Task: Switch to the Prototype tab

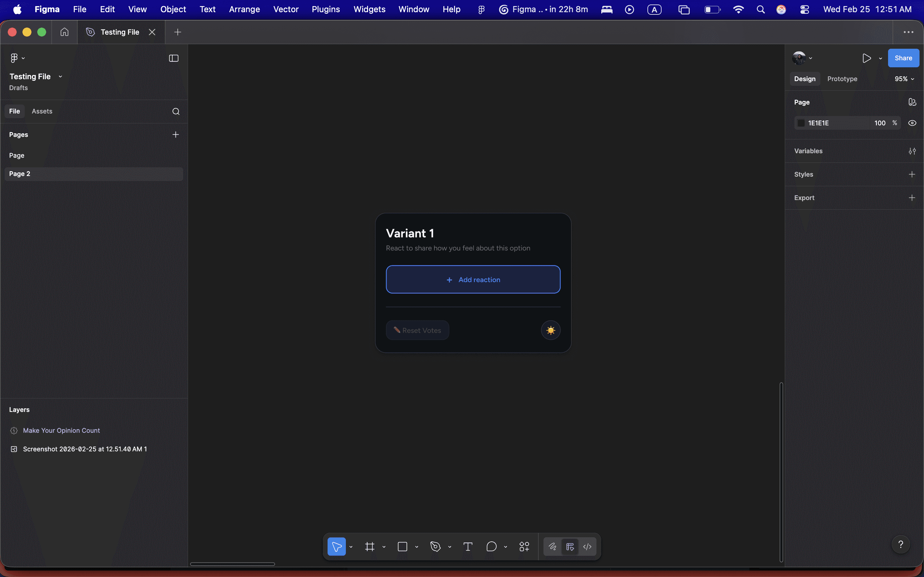Action: [x=842, y=79]
